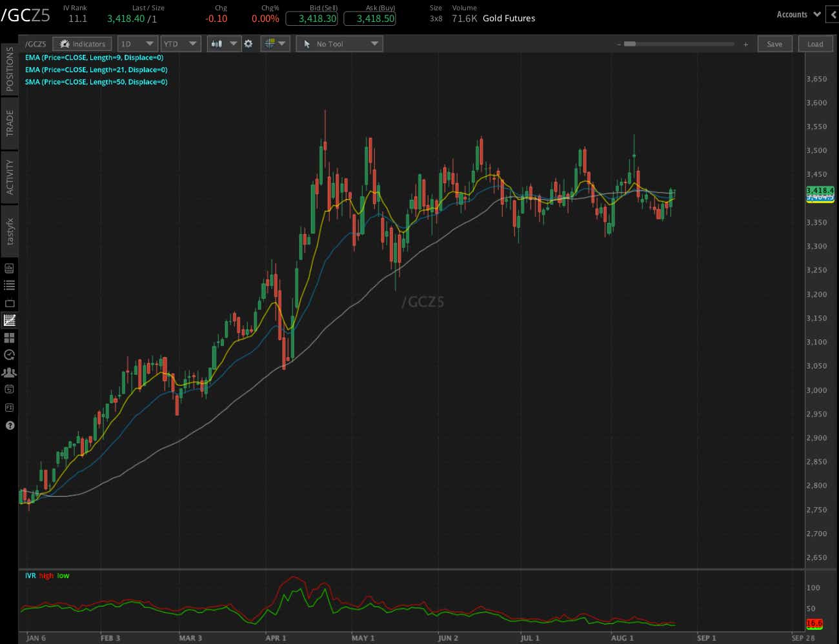Click the history clock icon in sidebar
This screenshot has height=644, width=839.
tap(10, 355)
